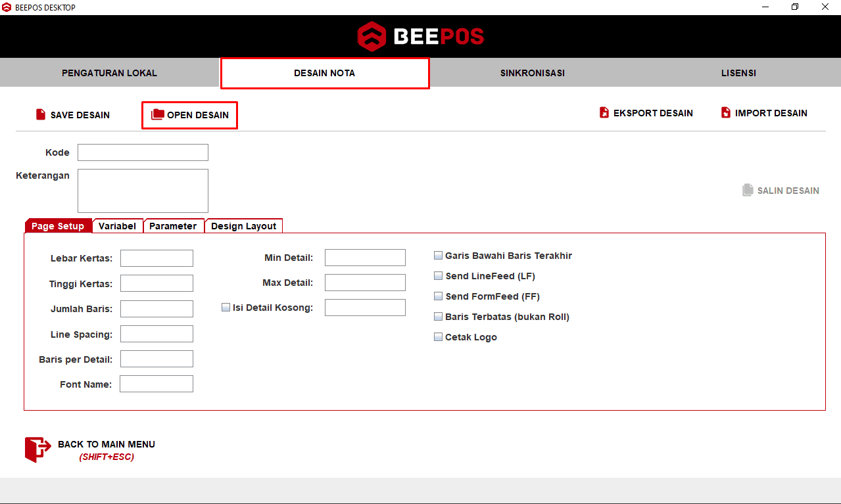Click the Open Desain folder icon
This screenshot has height=504, width=841.
[158, 114]
